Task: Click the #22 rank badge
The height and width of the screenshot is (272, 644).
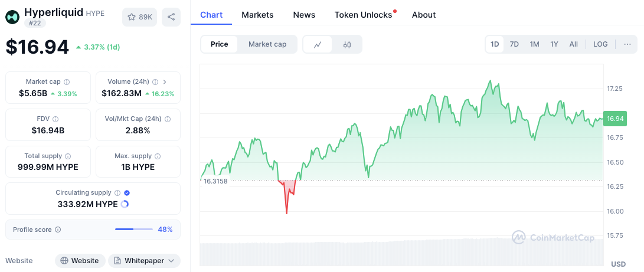Action: [x=35, y=23]
